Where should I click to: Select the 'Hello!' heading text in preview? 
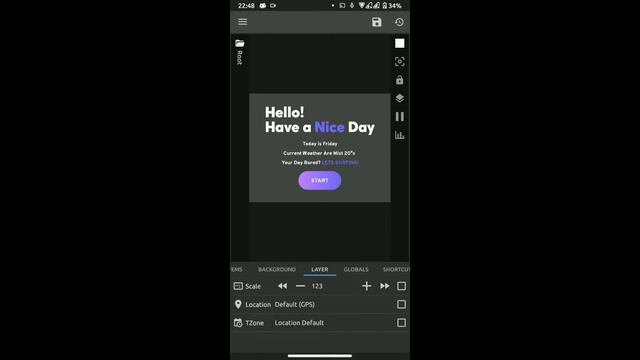284,112
